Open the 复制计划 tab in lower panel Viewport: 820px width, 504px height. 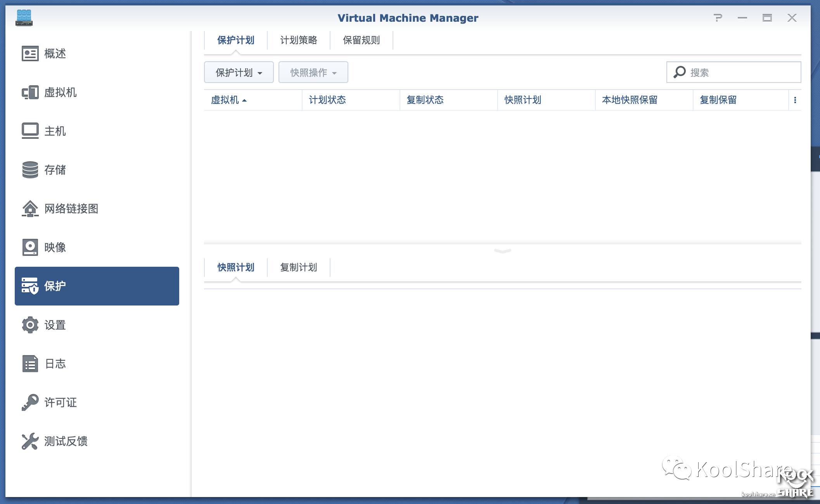click(298, 268)
